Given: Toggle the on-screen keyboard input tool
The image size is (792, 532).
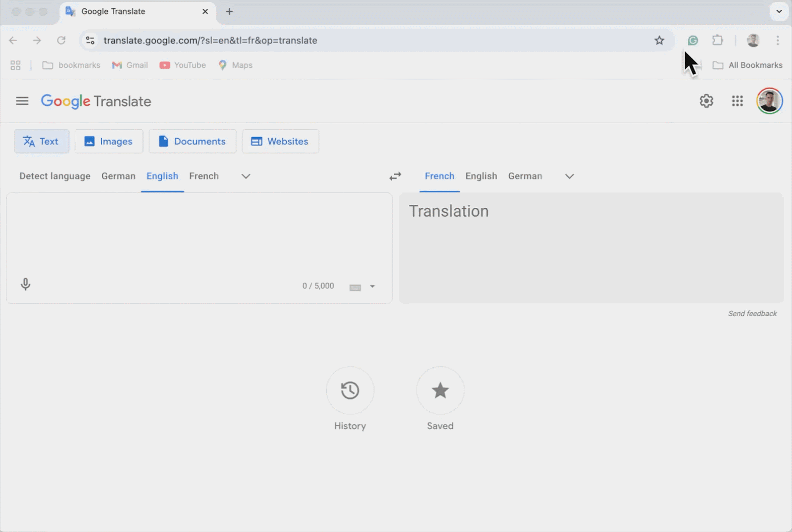Looking at the screenshot, I should tap(355, 287).
